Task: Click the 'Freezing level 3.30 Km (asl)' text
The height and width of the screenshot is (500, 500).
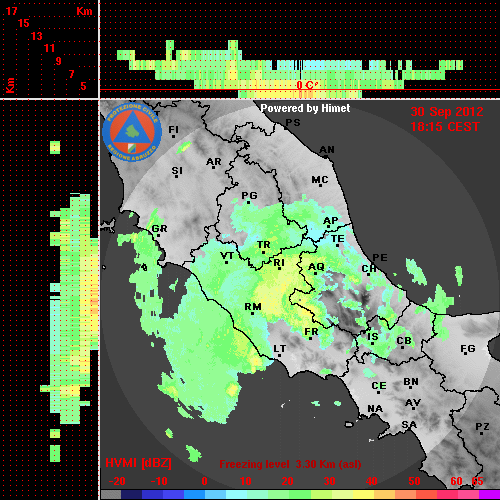Action: (290, 464)
